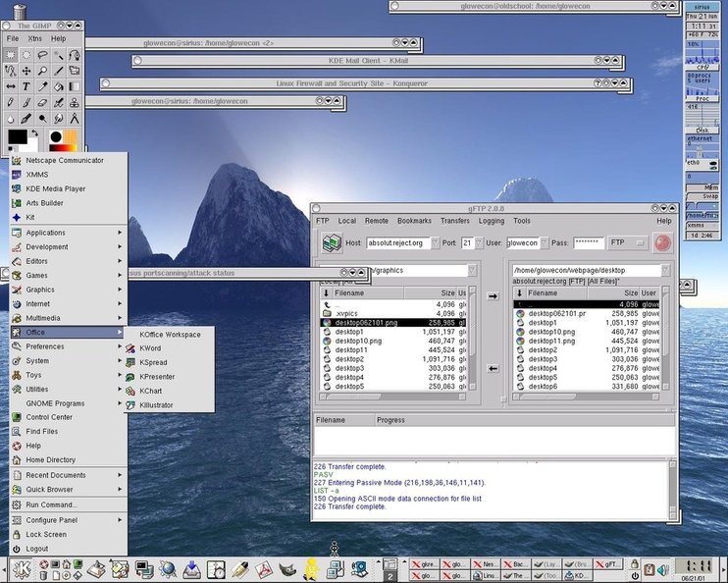Open the Xtns menu in GIMP
This screenshot has height=583, width=728.
tap(34, 38)
